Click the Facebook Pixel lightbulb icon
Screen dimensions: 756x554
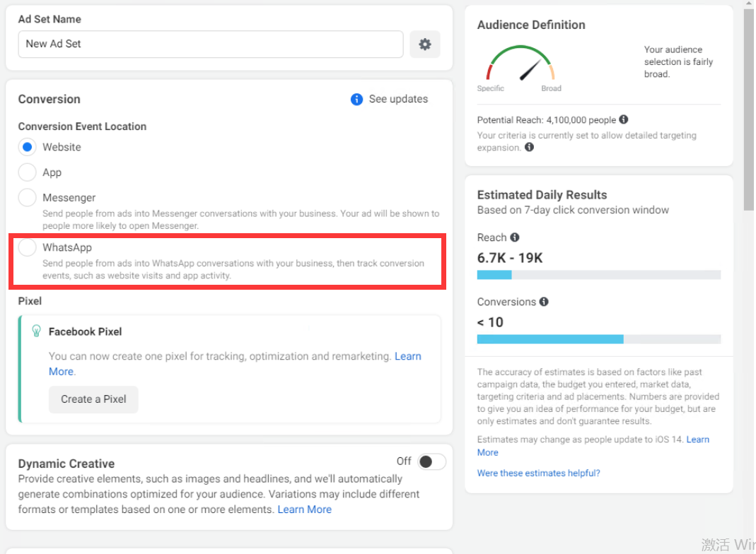[x=37, y=331]
